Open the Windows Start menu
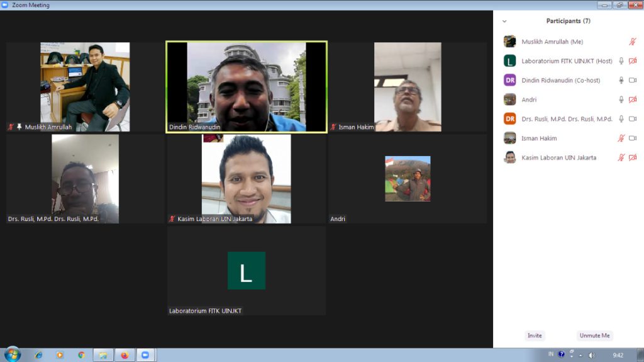This screenshot has height=362, width=644. 12,354
